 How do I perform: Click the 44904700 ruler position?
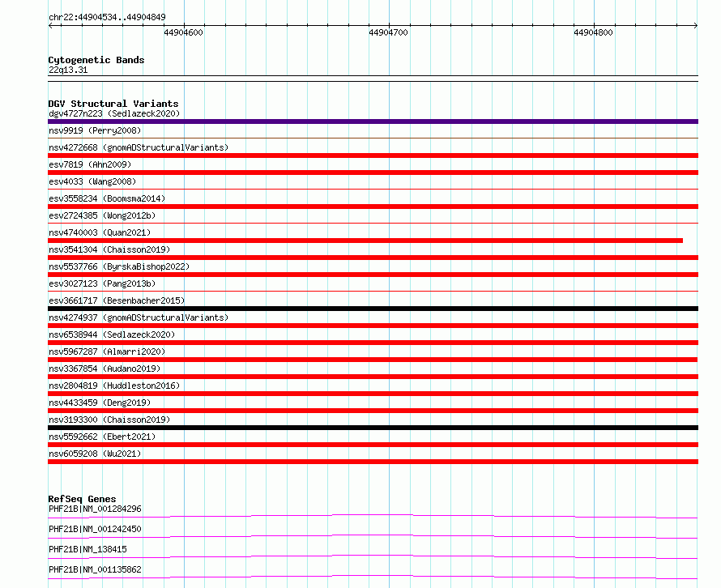click(389, 32)
